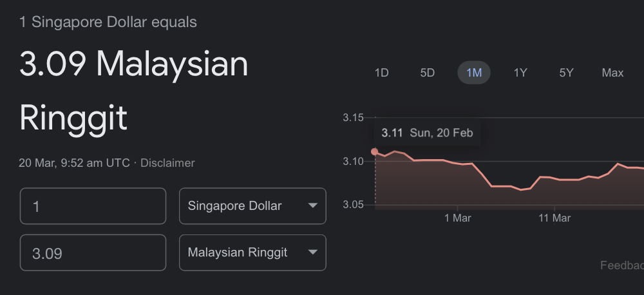
Task: Select the 1D chart range
Action: tap(381, 73)
